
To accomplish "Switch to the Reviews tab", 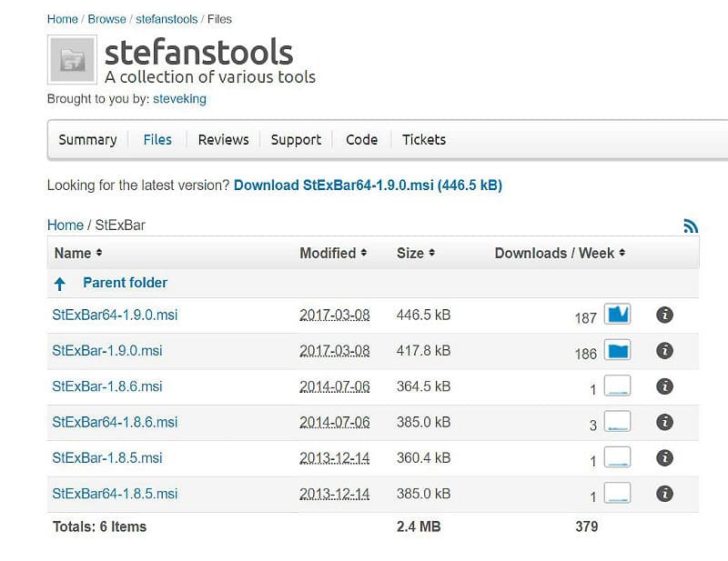I will 223,140.
